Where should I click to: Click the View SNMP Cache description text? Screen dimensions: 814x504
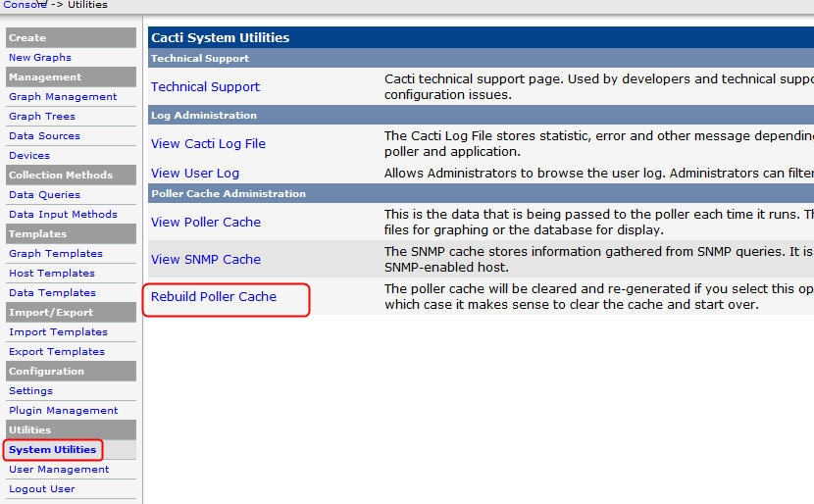pyautogui.click(x=598, y=259)
